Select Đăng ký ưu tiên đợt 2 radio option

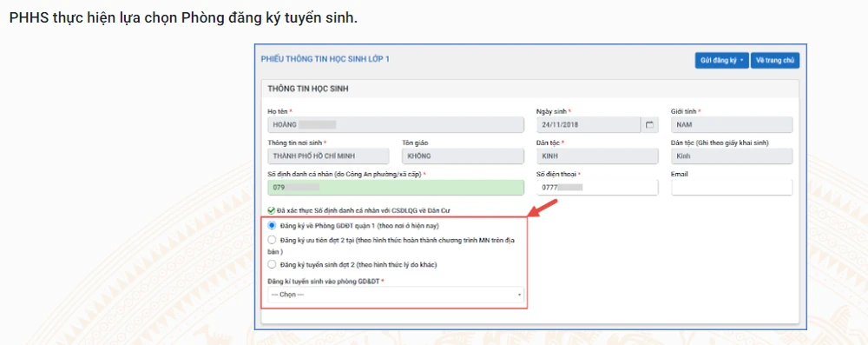click(x=271, y=240)
